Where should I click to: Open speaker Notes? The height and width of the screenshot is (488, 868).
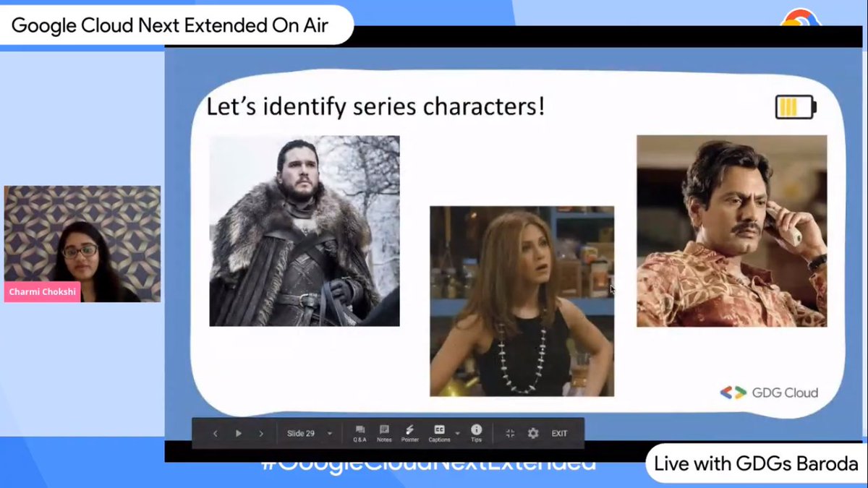[x=384, y=433]
